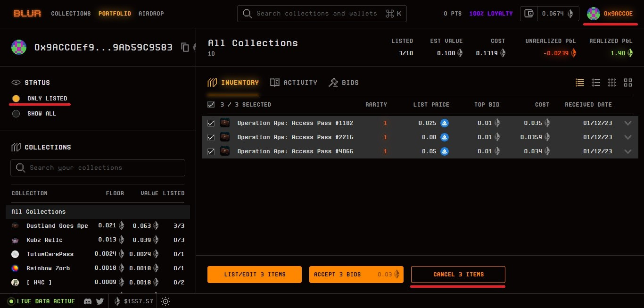Select Dustland Goes Ape collection name

pyautogui.click(x=57, y=226)
